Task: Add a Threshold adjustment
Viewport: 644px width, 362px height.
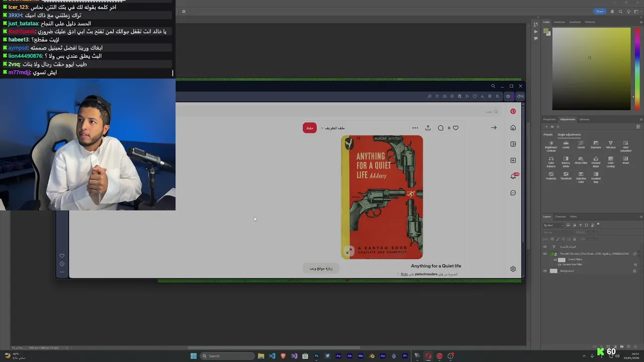Action: point(566,176)
